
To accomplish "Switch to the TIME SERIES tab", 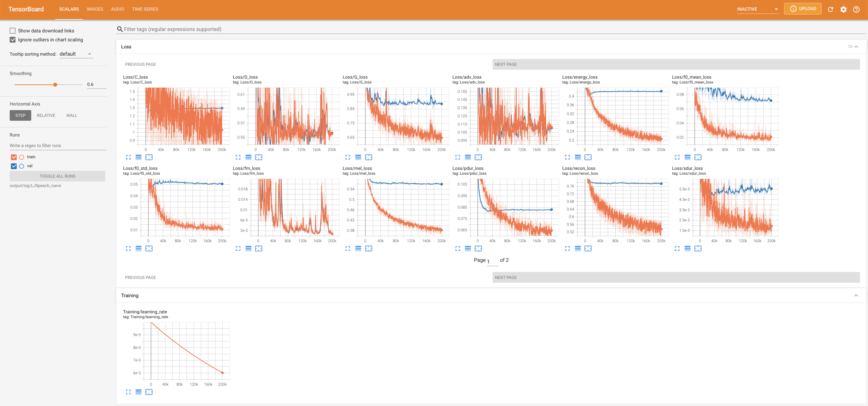I will [x=145, y=9].
